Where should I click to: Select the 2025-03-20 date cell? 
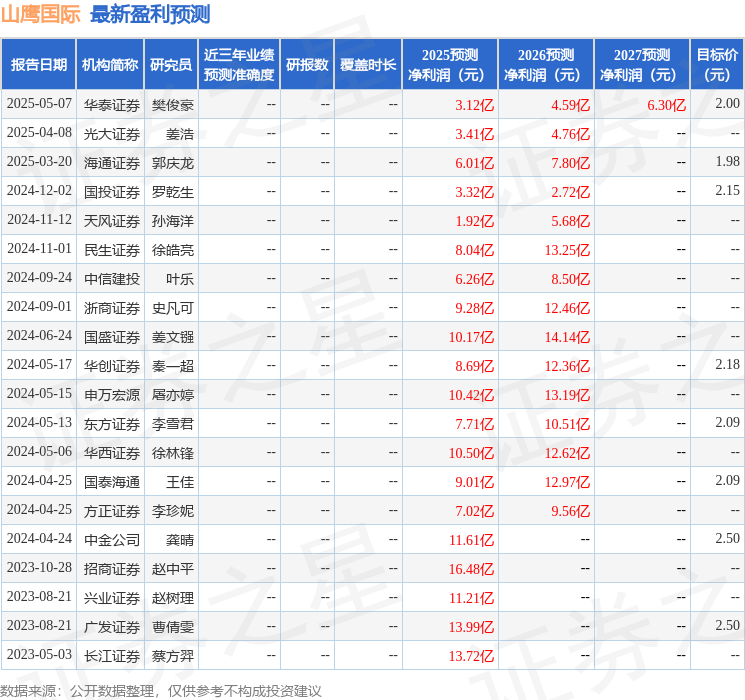tap(39, 162)
